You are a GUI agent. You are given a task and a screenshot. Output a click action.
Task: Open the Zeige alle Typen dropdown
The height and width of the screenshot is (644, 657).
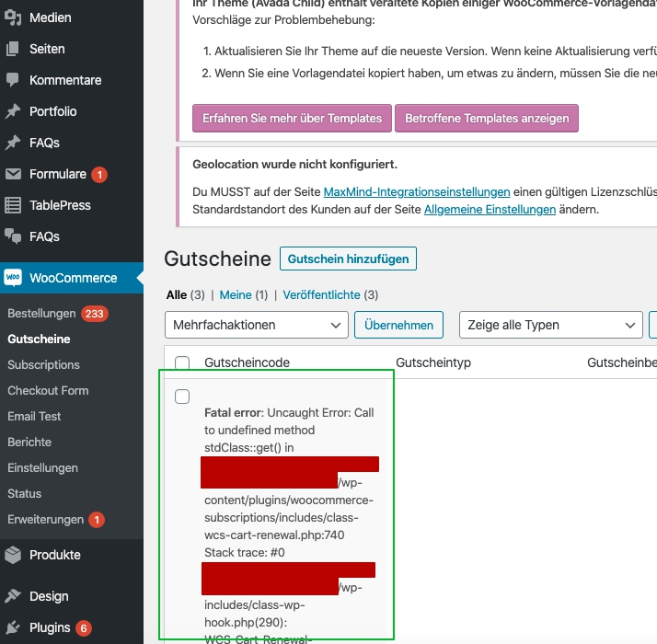pyautogui.click(x=551, y=325)
